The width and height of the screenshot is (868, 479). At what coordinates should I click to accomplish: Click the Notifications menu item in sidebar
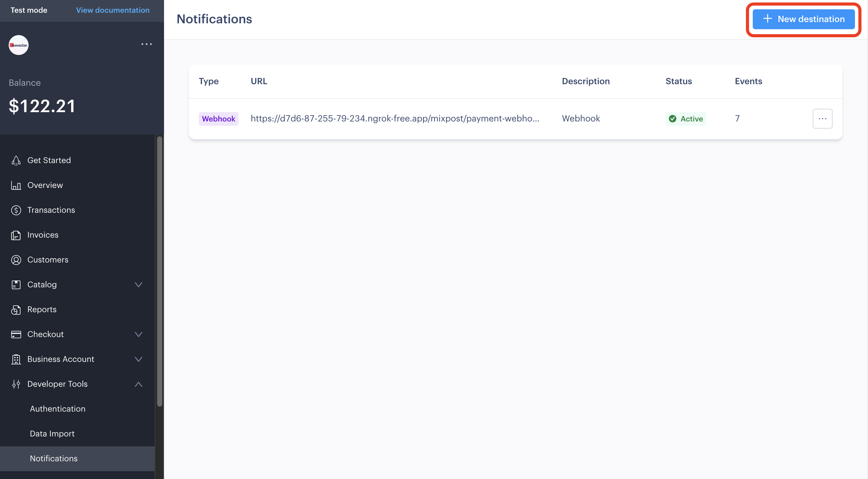53,458
